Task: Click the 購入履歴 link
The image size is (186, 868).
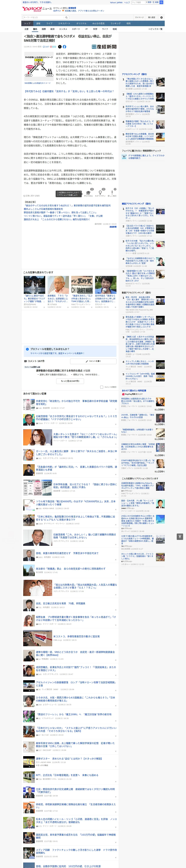Action: (152, 18)
